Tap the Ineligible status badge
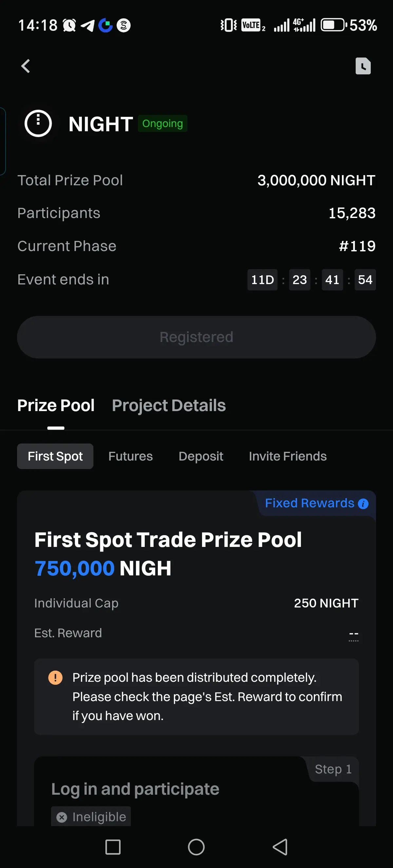Screen dimensions: 393x868 click(x=91, y=817)
